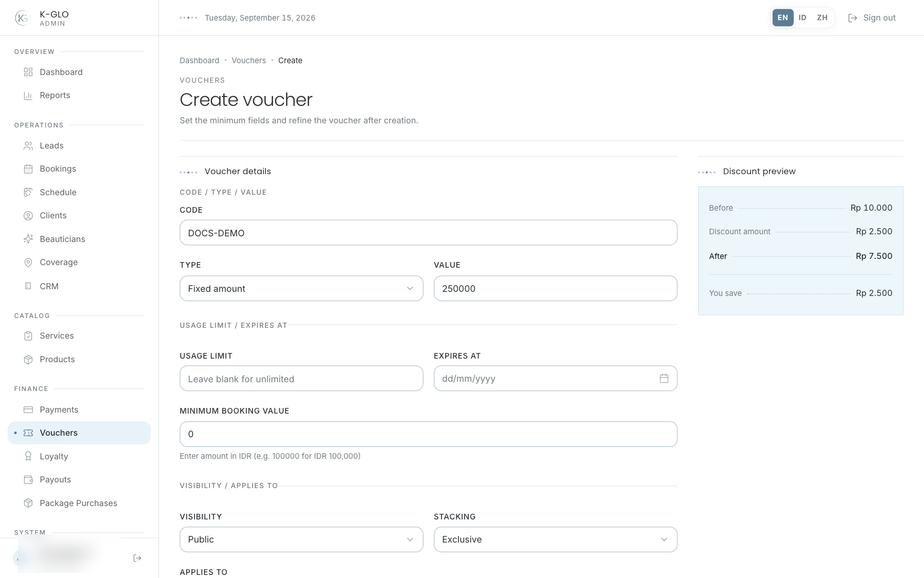Click the Services clipboard icon
924x578 pixels.
tap(28, 336)
